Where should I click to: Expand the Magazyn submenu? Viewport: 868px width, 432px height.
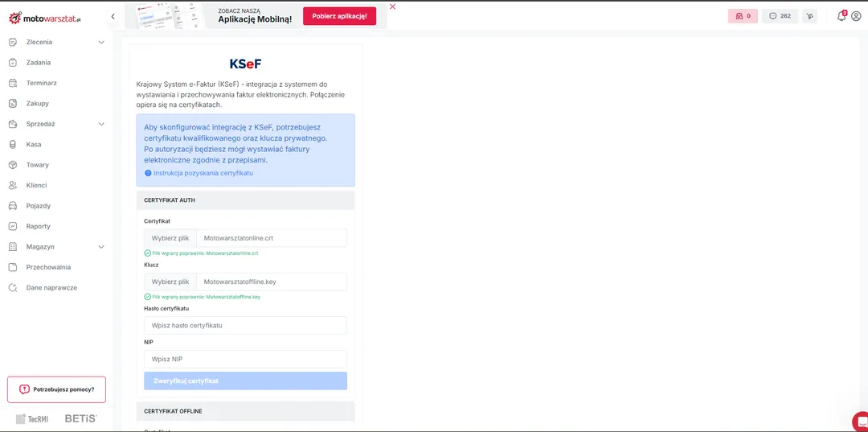coord(101,247)
